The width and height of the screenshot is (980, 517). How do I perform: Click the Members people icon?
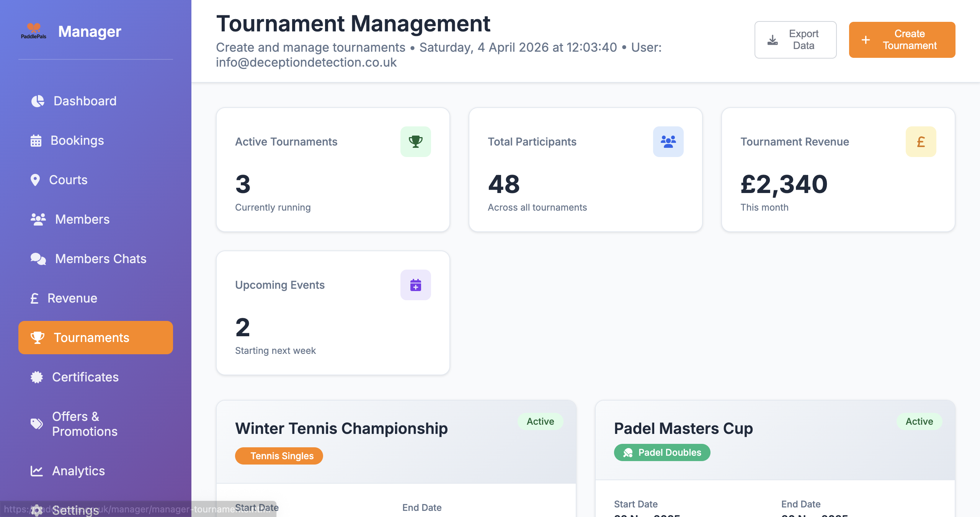(38, 219)
